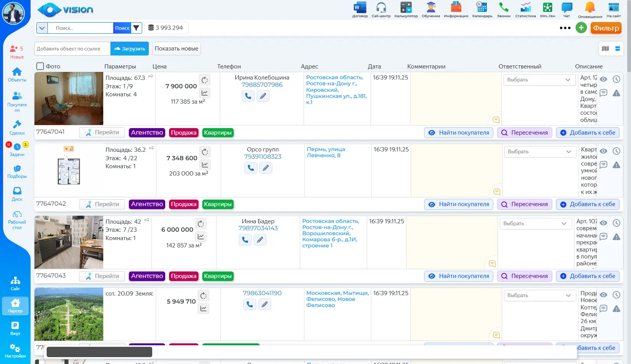This screenshot has height=364, width=631.
Task: Expand Выбрать dropdown for first listing
Action: tap(539, 80)
